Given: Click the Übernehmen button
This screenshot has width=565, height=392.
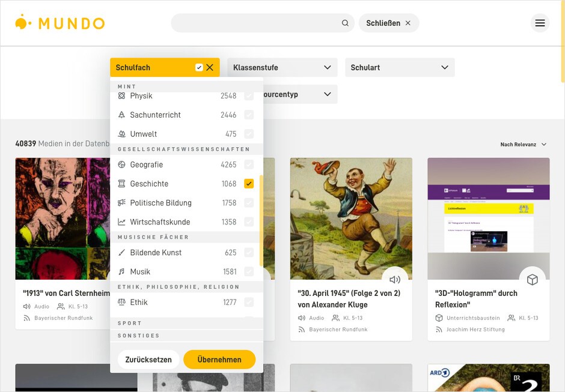Looking at the screenshot, I should click(x=219, y=360).
